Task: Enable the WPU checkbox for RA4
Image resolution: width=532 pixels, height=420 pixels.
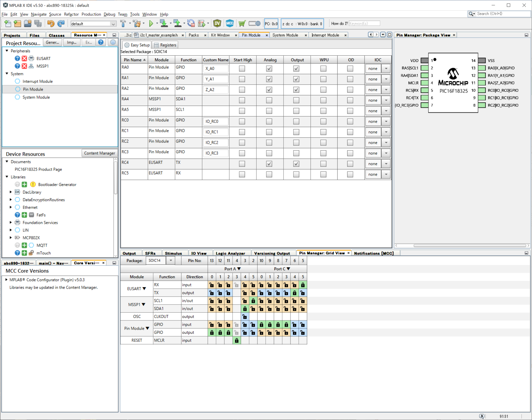Action: click(323, 100)
